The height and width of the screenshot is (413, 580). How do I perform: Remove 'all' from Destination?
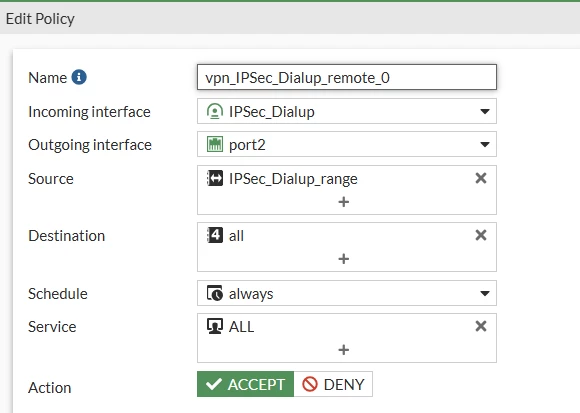point(480,235)
